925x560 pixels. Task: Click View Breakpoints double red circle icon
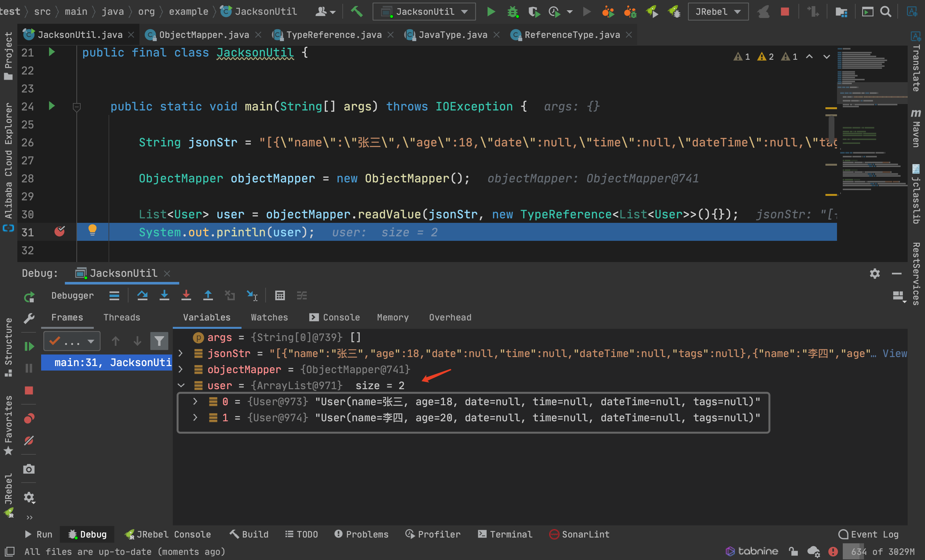tap(29, 418)
